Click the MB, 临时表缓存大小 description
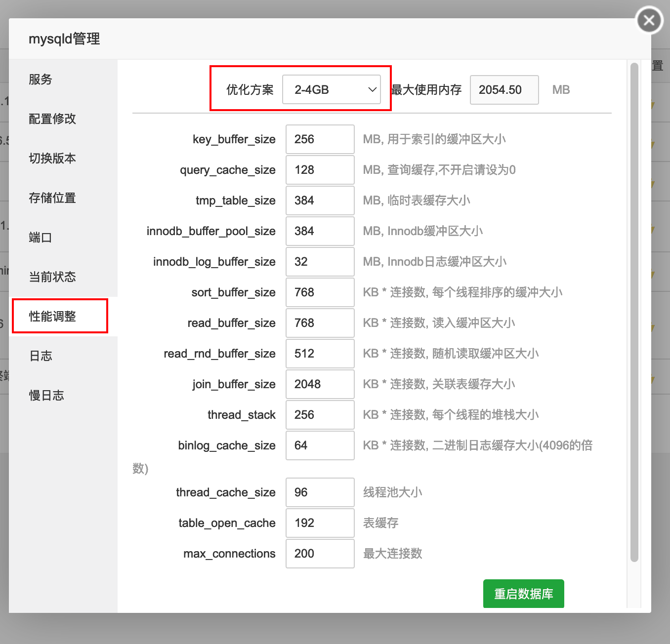Viewport: 670px width, 644px height. click(x=417, y=201)
